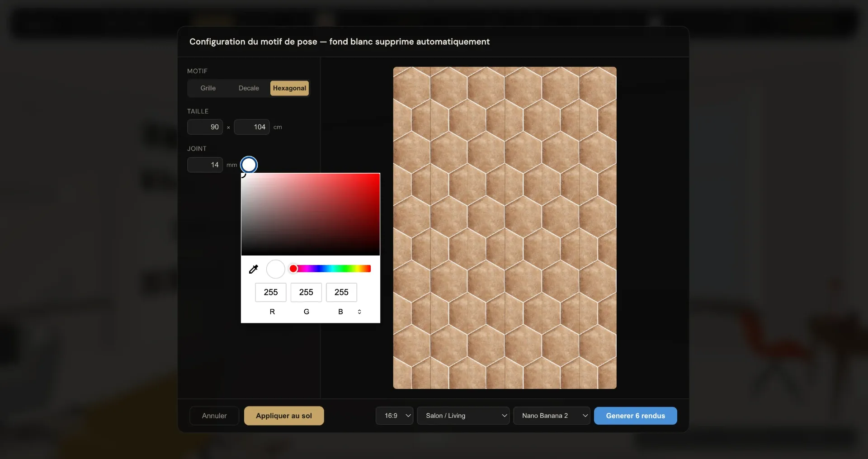This screenshot has width=868, height=459.
Task: Open the Salon / Living room dropdown
Action: pyautogui.click(x=463, y=416)
